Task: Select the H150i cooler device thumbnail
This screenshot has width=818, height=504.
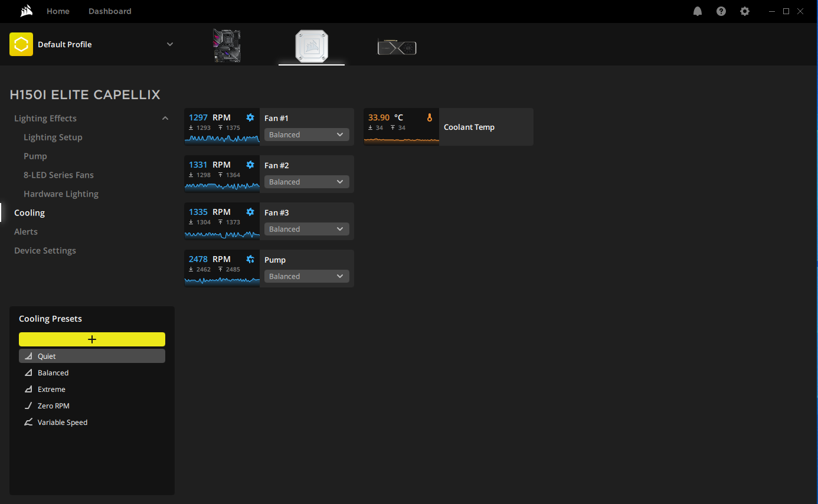Action: point(312,46)
